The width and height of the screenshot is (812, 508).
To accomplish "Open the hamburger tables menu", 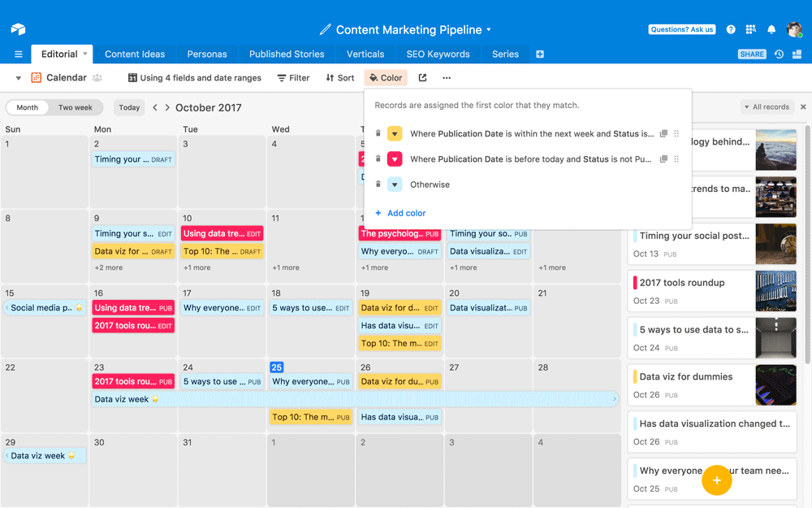I will tap(19, 54).
